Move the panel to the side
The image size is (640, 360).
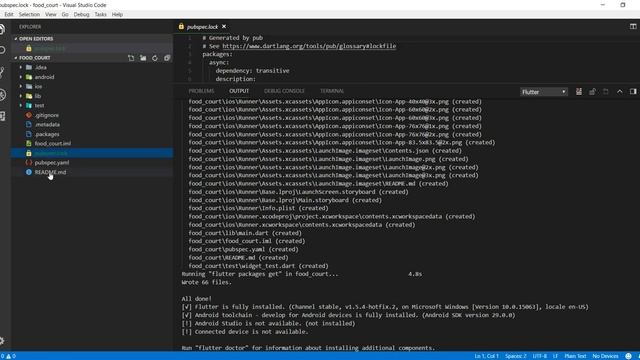coord(633,91)
